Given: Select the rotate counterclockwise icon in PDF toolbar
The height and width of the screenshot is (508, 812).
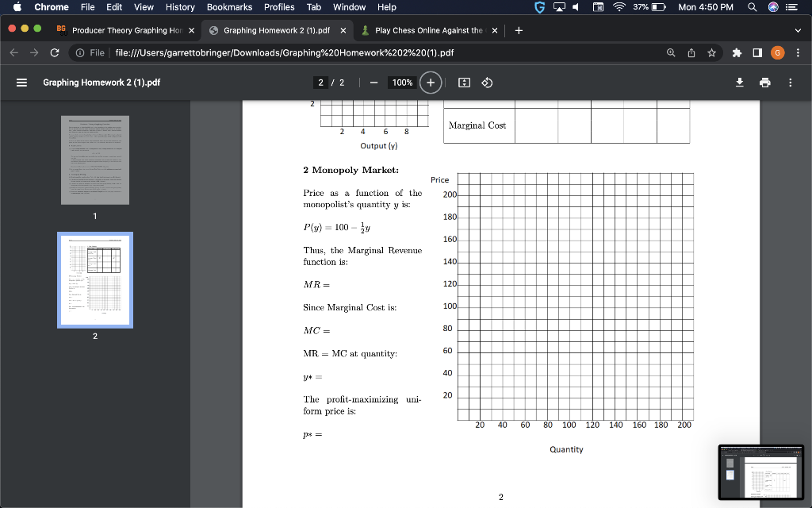Looking at the screenshot, I should tap(486, 83).
